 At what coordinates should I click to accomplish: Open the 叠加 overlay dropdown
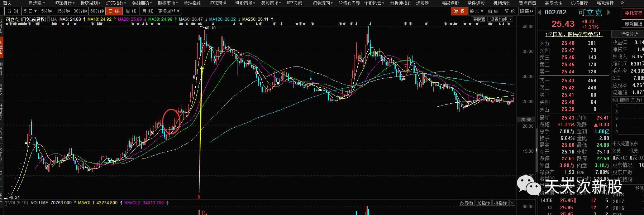477,11
